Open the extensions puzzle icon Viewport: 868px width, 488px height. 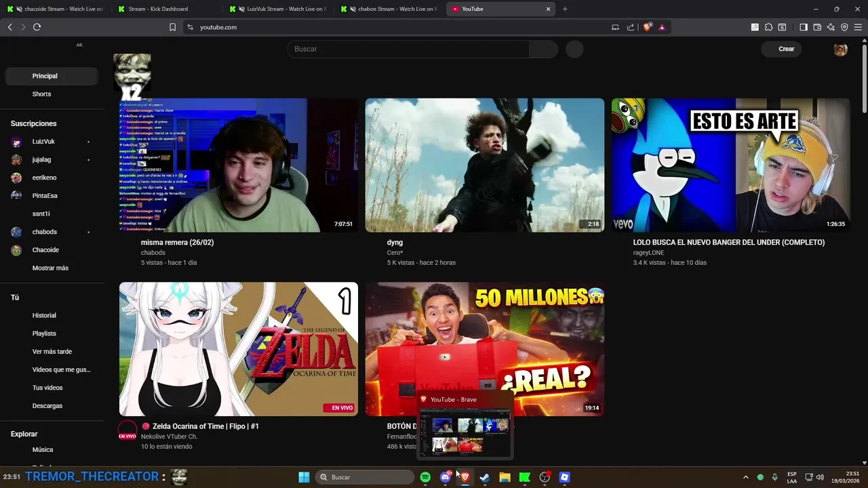pyautogui.click(x=768, y=27)
